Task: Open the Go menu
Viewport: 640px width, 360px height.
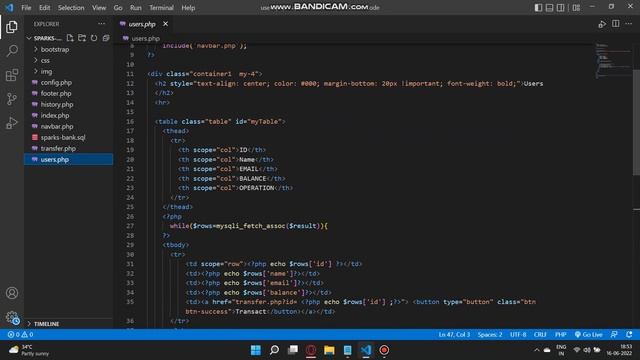Action: point(118,7)
